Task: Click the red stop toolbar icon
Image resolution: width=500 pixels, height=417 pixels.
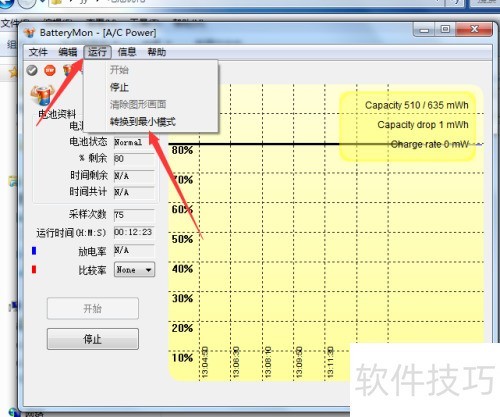Action: 50,70
